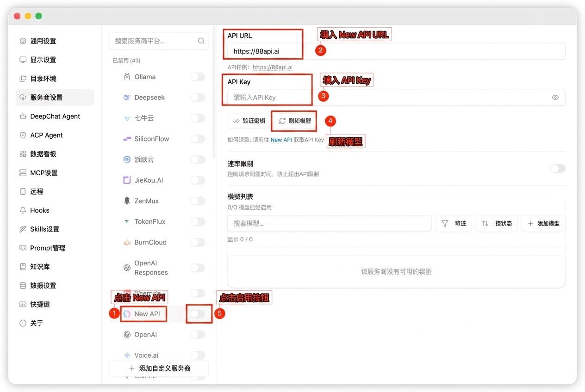Focus the 搜索服务商平台 search field
585x392 pixels.
click(x=159, y=41)
